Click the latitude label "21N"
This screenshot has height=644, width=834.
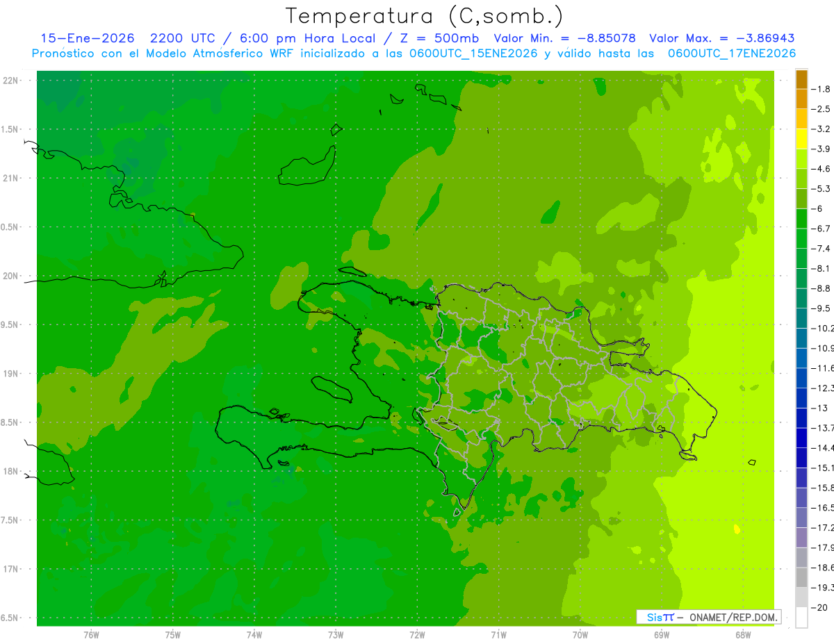(x=10, y=179)
